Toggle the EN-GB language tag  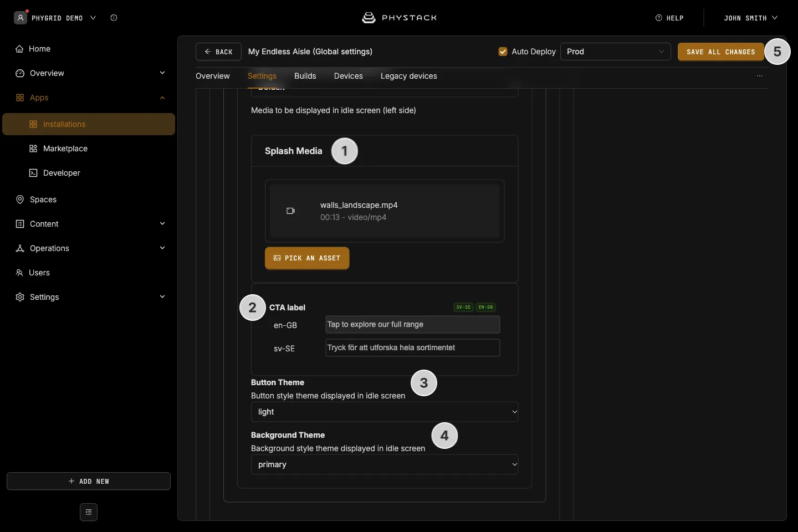click(x=486, y=307)
